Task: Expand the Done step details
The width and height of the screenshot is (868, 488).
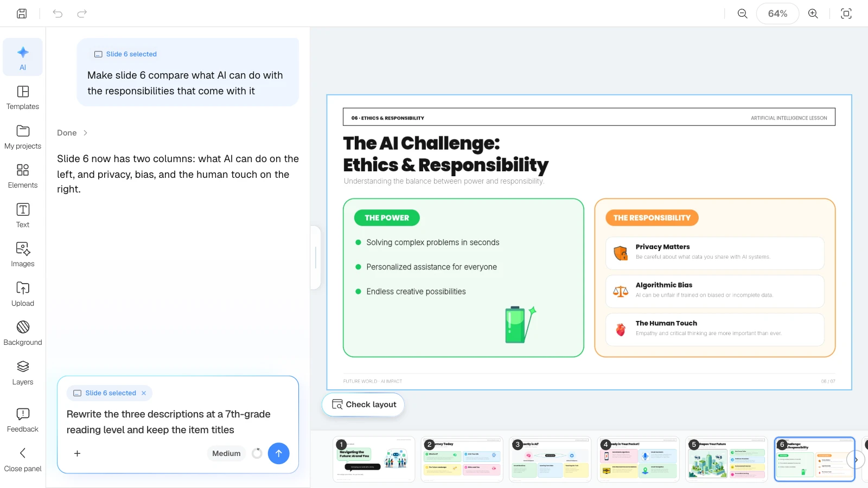Action: (72, 133)
